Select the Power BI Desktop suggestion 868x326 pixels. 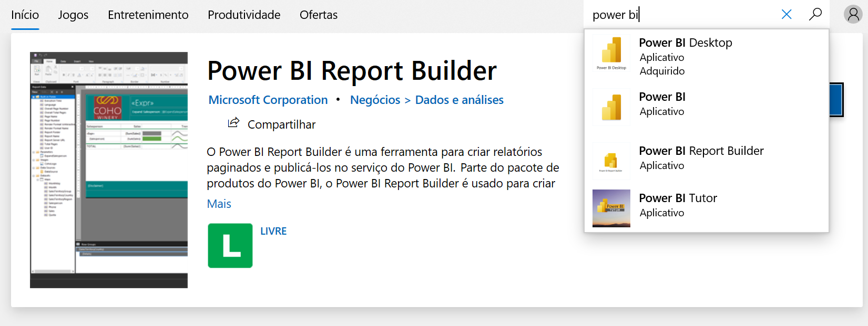pyautogui.click(x=707, y=56)
